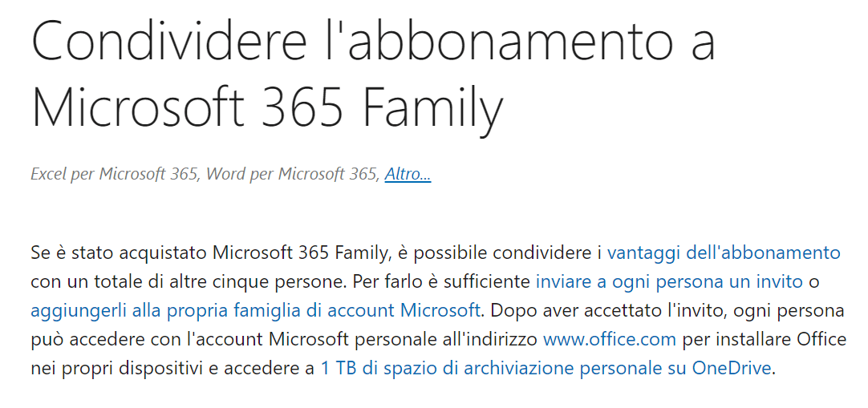Follow the "vantaggi dell'abbonamento" link
Screen dimensions: 868x408
[x=723, y=253]
